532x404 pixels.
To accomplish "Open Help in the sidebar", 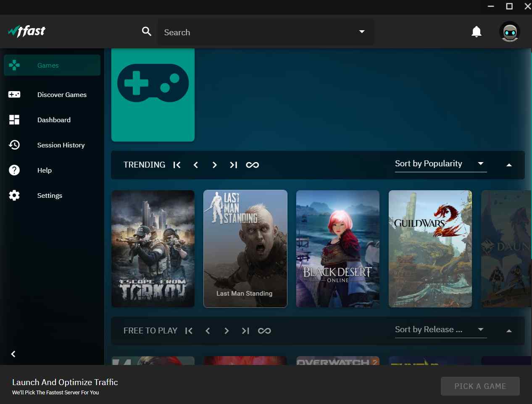I will coord(52,170).
